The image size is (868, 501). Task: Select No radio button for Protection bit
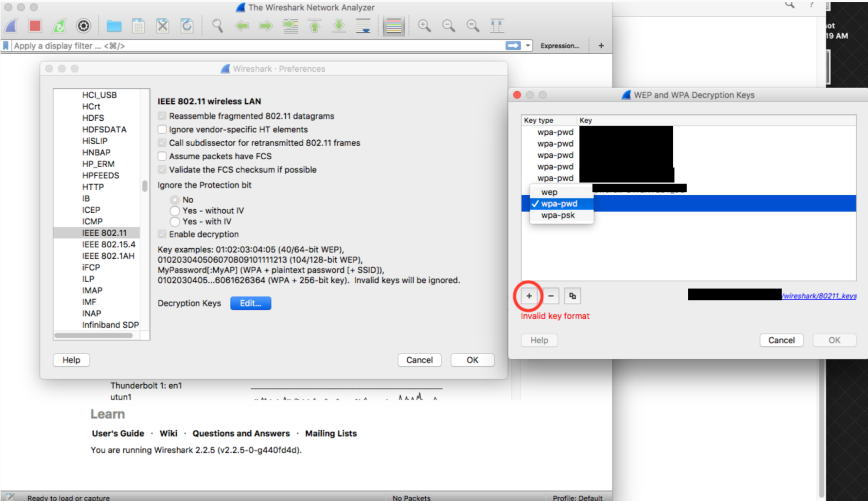(175, 198)
